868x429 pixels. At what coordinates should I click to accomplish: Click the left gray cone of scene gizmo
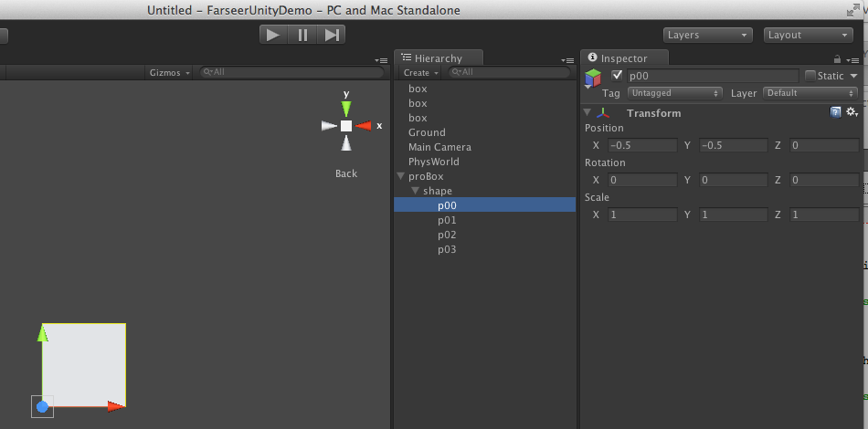tap(329, 126)
